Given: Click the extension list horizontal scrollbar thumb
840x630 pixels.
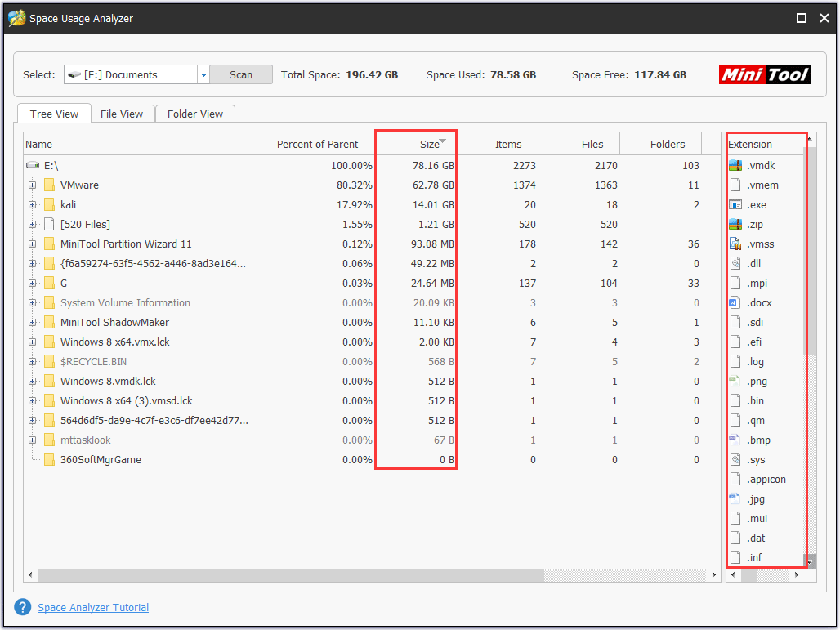Looking at the screenshot, I should coord(749,574).
